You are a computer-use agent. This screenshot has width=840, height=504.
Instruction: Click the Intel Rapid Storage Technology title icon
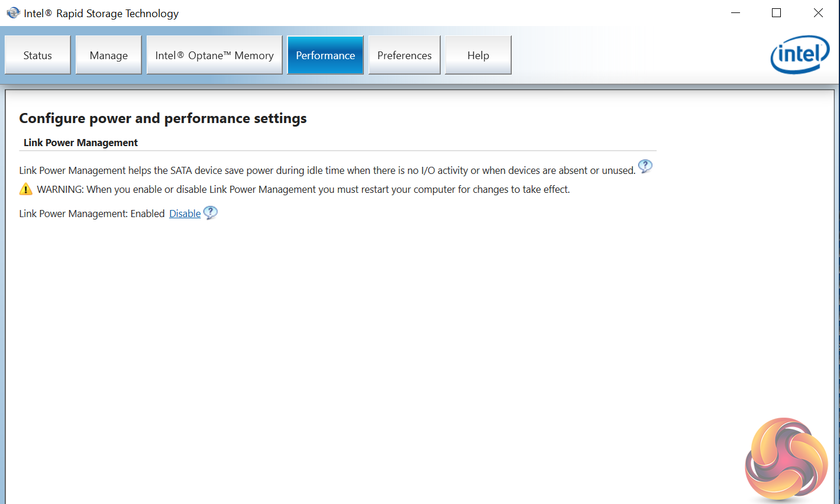pyautogui.click(x=13, y=12)
